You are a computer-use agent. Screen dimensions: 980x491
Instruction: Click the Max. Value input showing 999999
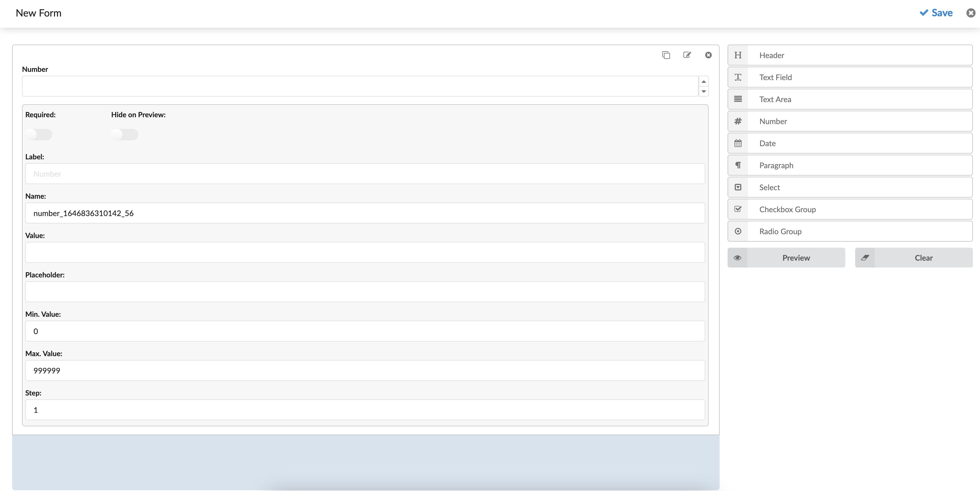pyautogui.click(x=365, y=370)
